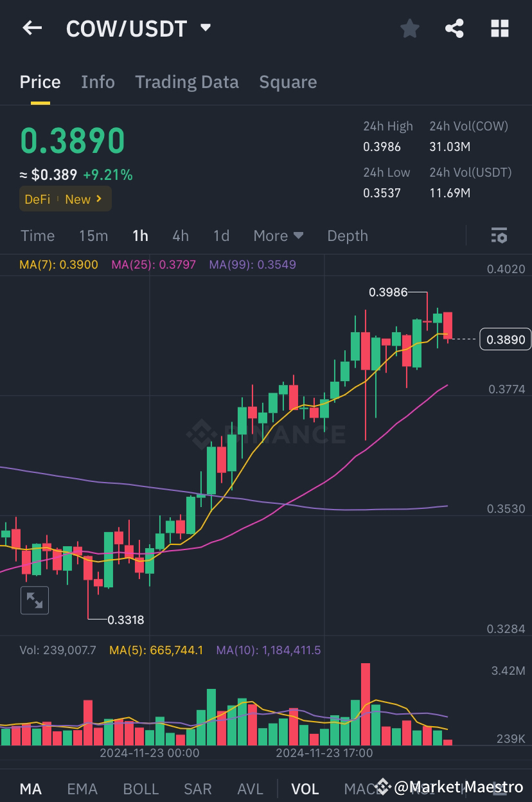The width and height of the screenshot is (532, 802).
Task: Expand the More timeframe options
Action: (x=278, y=235)
